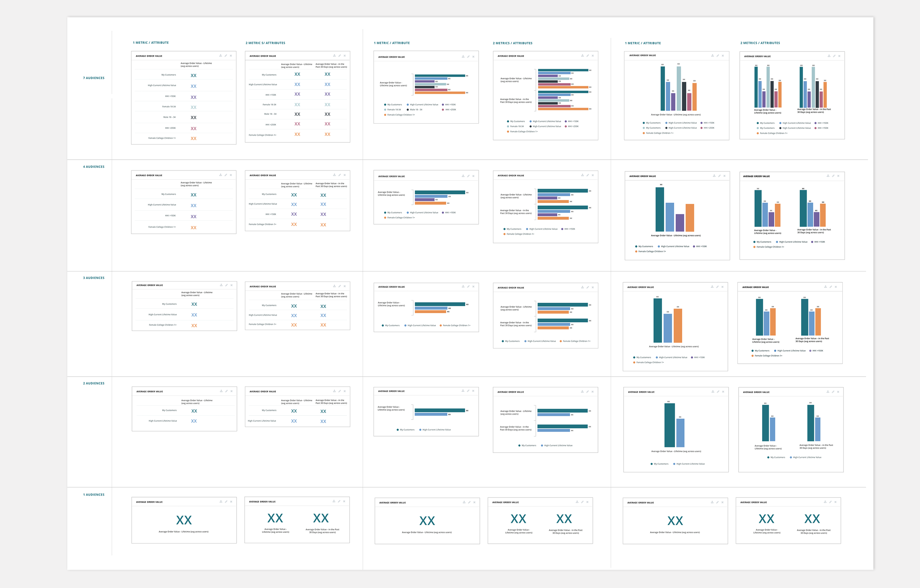This screenshot has height=588, width=920.
Task: Click '2 METRICS / ATTRIBUTES' heading above column chart cards
Action: click(x=760, y=43)
